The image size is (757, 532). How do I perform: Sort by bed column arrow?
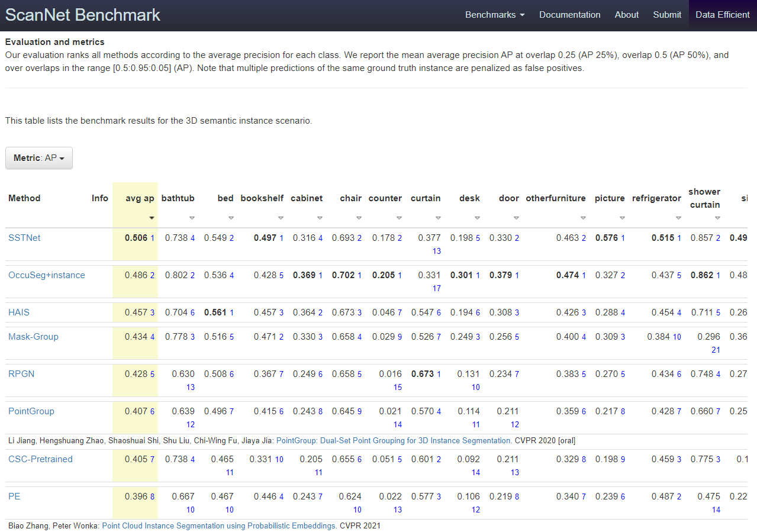[231, 218]
